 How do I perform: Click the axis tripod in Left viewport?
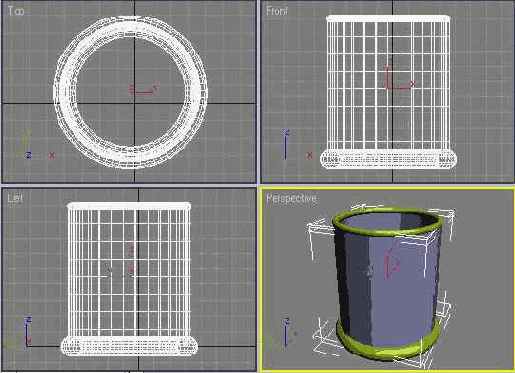[x=28, y=332]
